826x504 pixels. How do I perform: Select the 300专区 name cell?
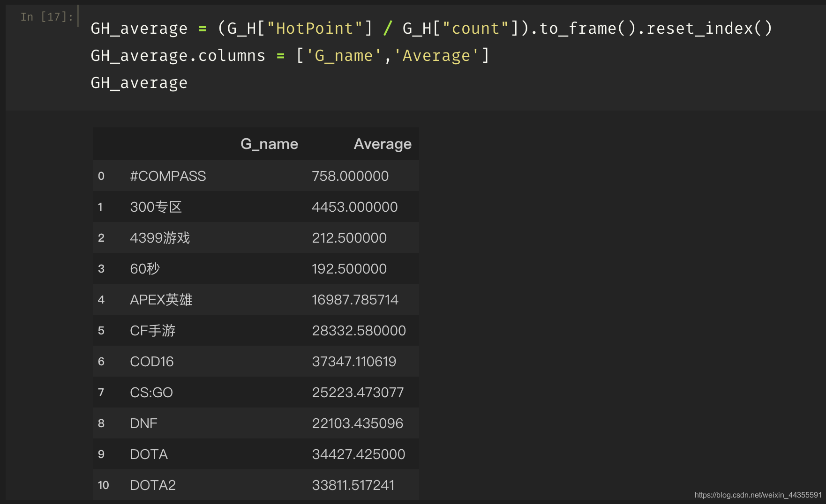156,207
